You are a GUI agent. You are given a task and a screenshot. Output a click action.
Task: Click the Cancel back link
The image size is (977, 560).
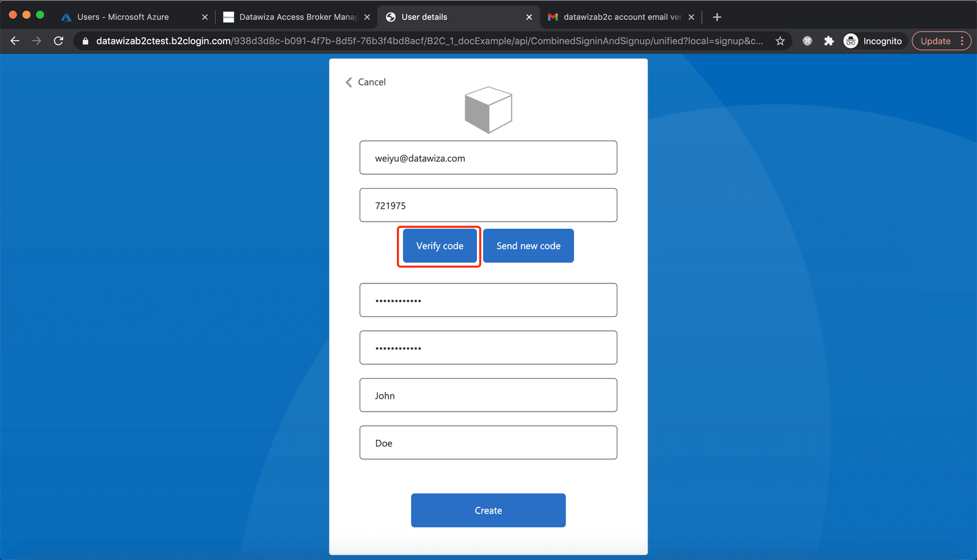366,82
